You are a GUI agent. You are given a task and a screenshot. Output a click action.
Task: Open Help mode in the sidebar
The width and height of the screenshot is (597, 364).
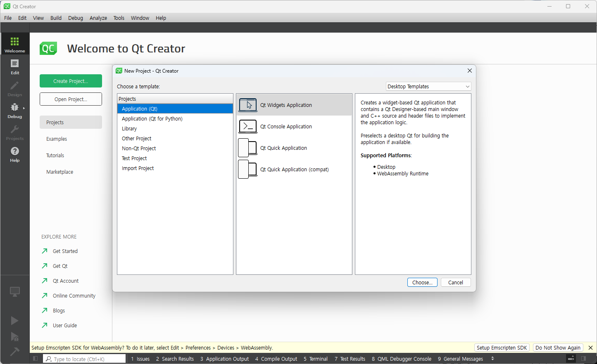pyautogui.click(x=15, y=154)
